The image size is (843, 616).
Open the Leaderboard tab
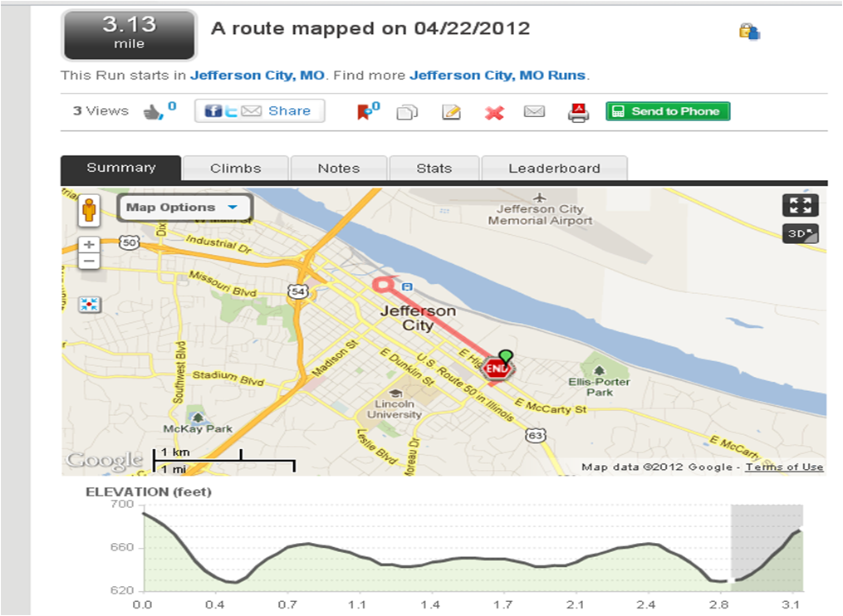554,169
